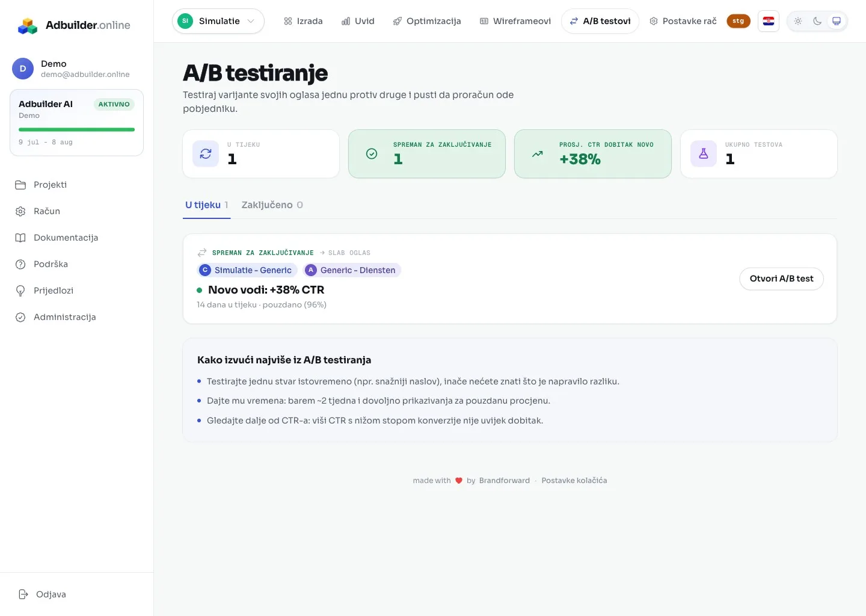Switch to dark theme moon toggle
The height and width of the screenshot is (616, 866).
[x=817, y=21]
